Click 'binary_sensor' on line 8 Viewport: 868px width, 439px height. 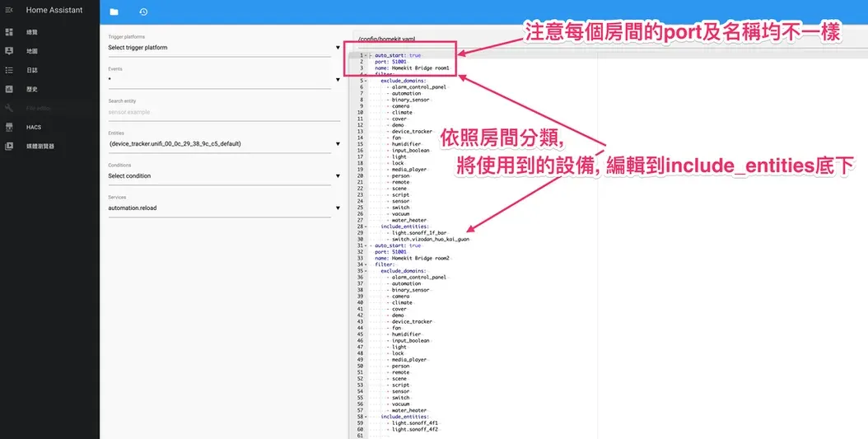coord(410,100)
